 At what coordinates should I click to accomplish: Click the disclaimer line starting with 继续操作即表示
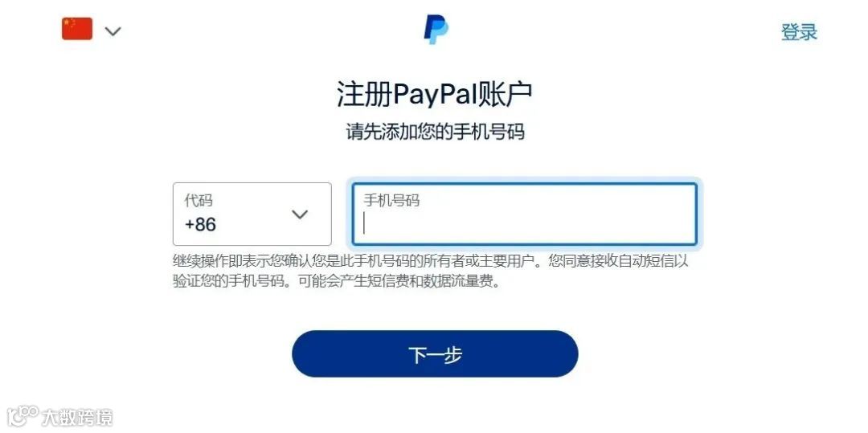[430, 261]
